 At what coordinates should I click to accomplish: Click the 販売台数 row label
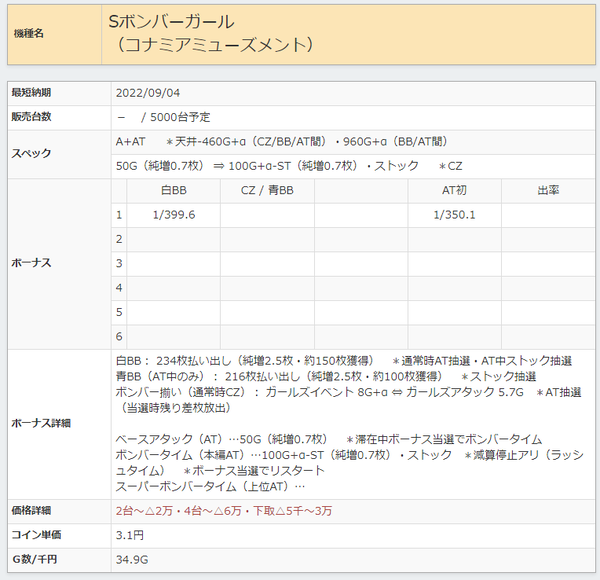pyautogui.click(x=31, y=117)
